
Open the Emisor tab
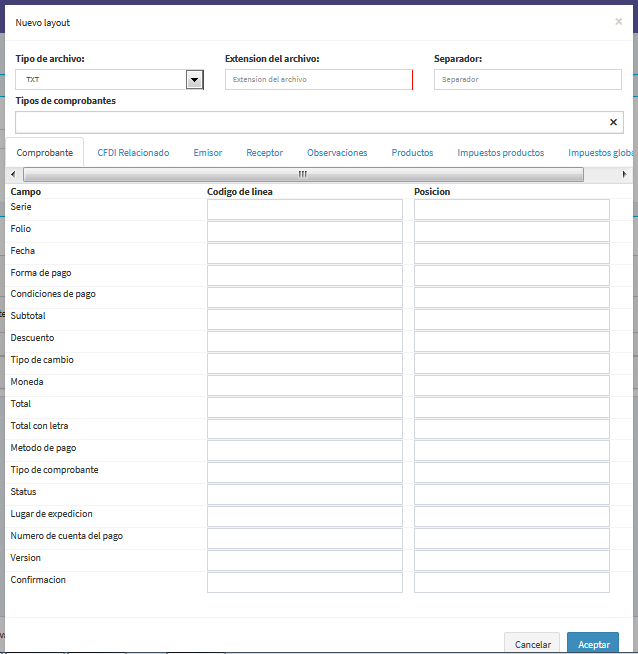(208, 153)
